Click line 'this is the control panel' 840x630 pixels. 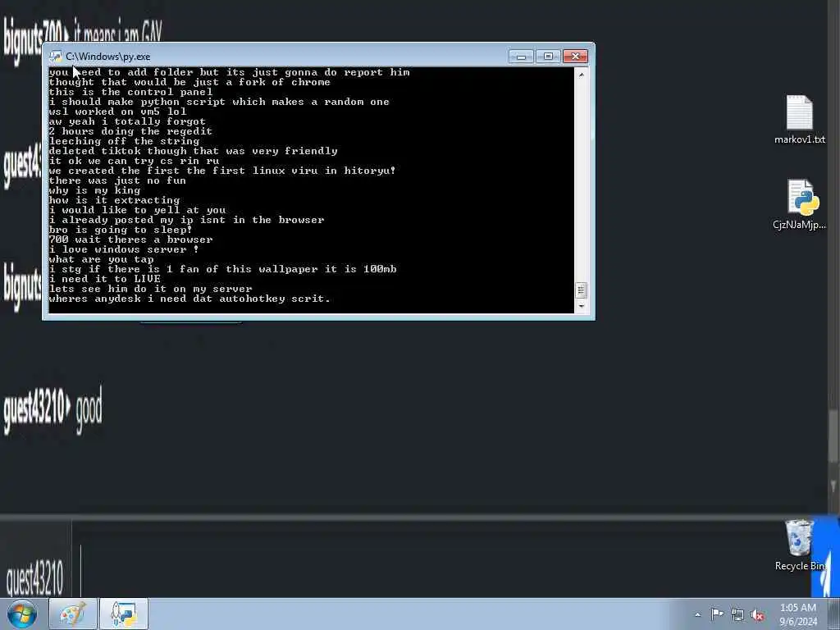(x=130, y=92)
